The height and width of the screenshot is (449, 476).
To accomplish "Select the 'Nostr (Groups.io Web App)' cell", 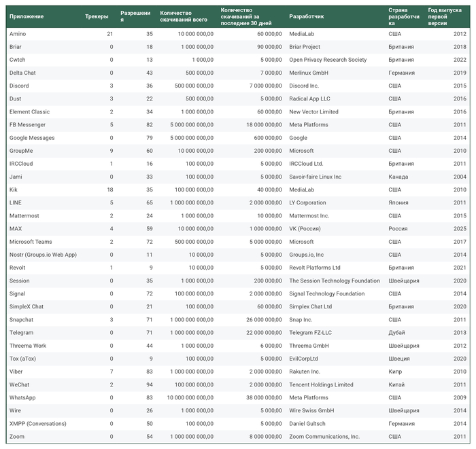I will point(43,255).
